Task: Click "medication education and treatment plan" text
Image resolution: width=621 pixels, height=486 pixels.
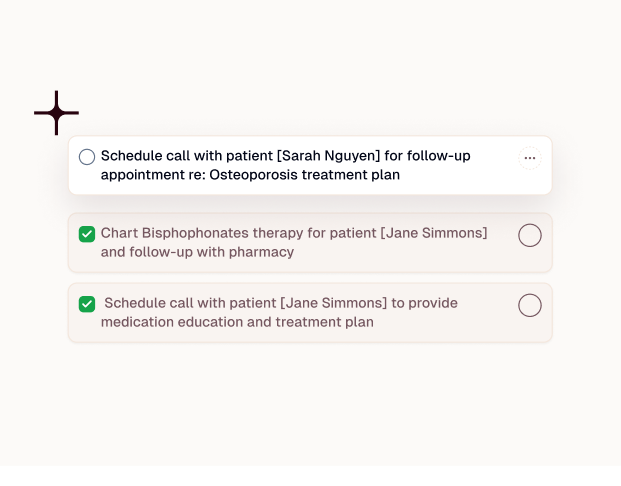Action: 237,322
